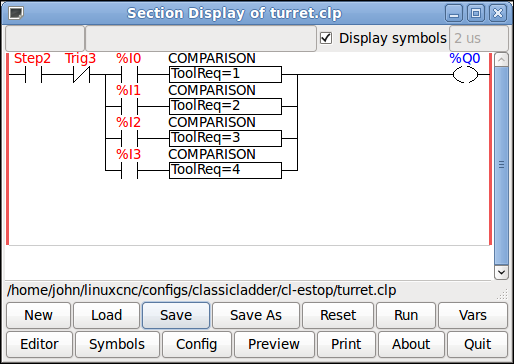Click the 2 us scan time display

479,38
